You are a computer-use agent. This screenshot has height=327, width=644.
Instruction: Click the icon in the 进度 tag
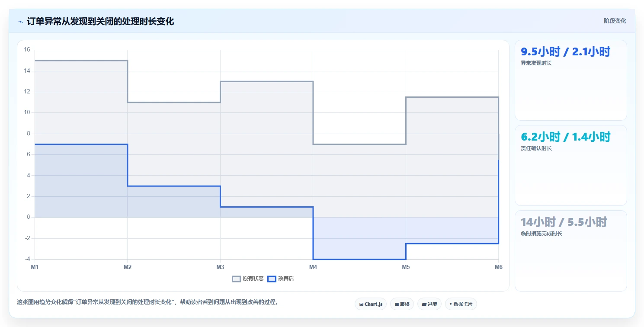point(424,305)
